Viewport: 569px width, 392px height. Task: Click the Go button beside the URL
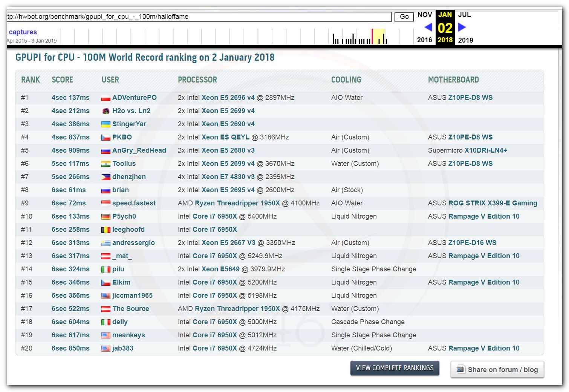tap(404, 17)
